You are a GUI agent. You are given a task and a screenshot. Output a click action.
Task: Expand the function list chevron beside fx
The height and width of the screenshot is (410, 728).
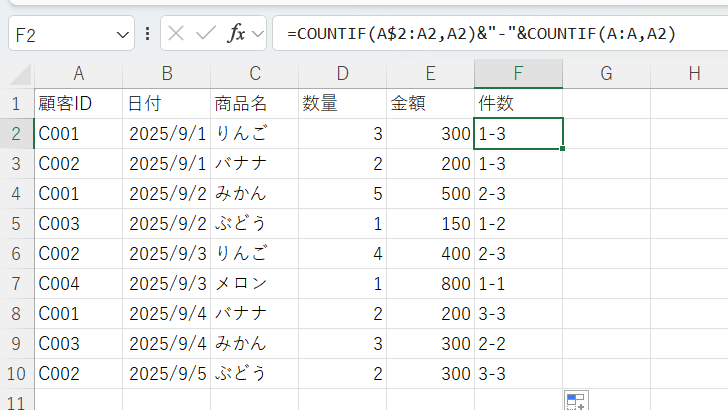258,34
